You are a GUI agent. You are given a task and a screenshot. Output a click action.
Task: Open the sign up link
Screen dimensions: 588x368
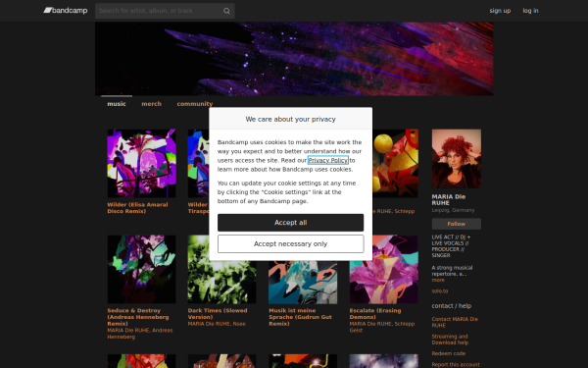[x=500, y=11]
